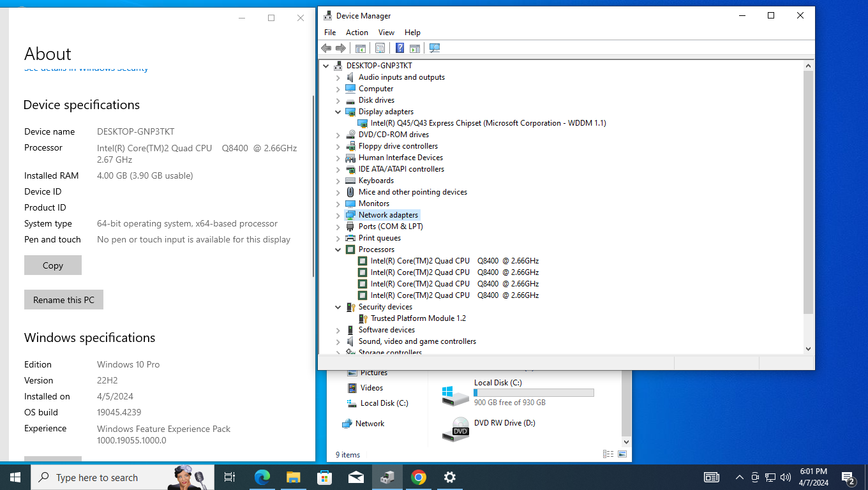Open the File menu in Device Manager
This screenshot has width=868, height=490.
click(330, 33)
